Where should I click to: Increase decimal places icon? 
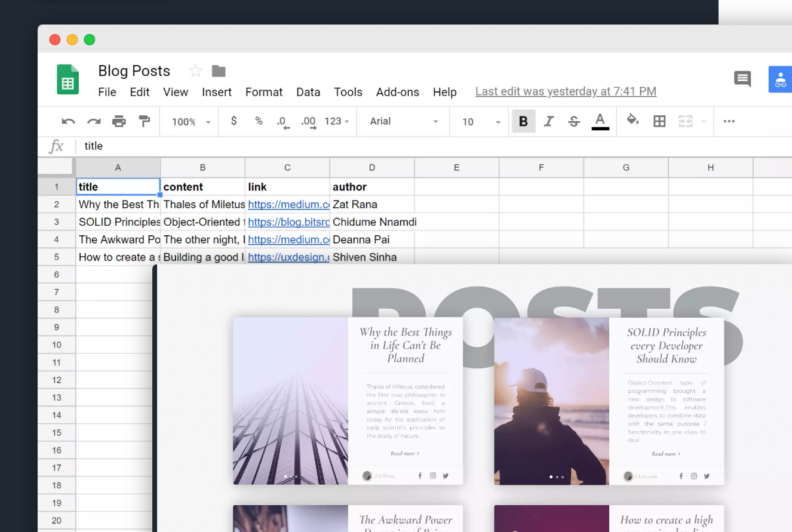pos(309,122)
